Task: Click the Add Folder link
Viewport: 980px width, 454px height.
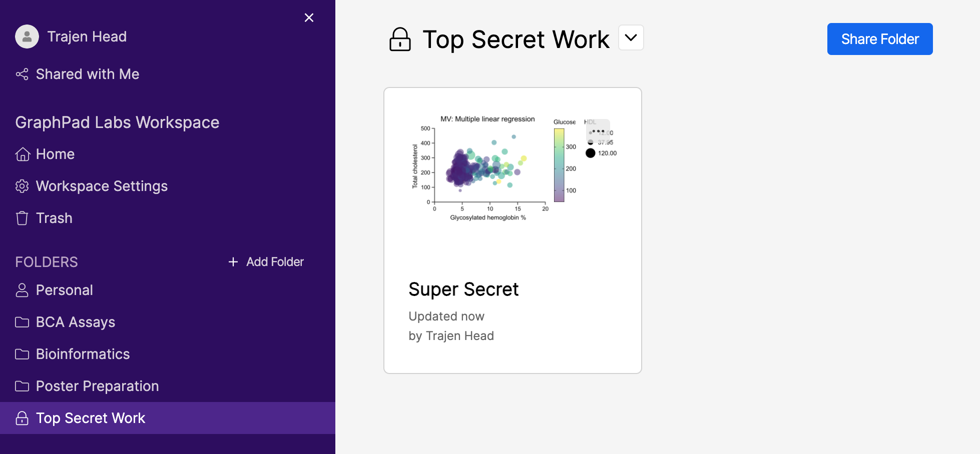Action: 275,262
